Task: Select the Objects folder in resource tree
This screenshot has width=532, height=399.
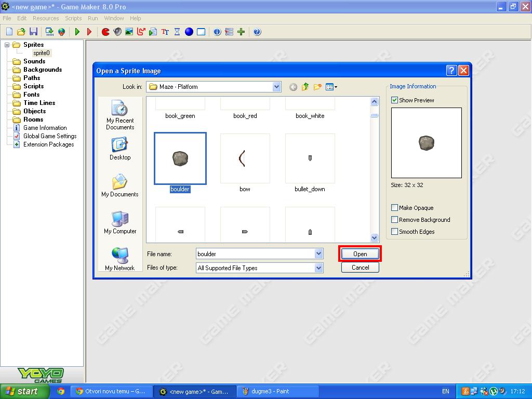Action: (34, 111)
